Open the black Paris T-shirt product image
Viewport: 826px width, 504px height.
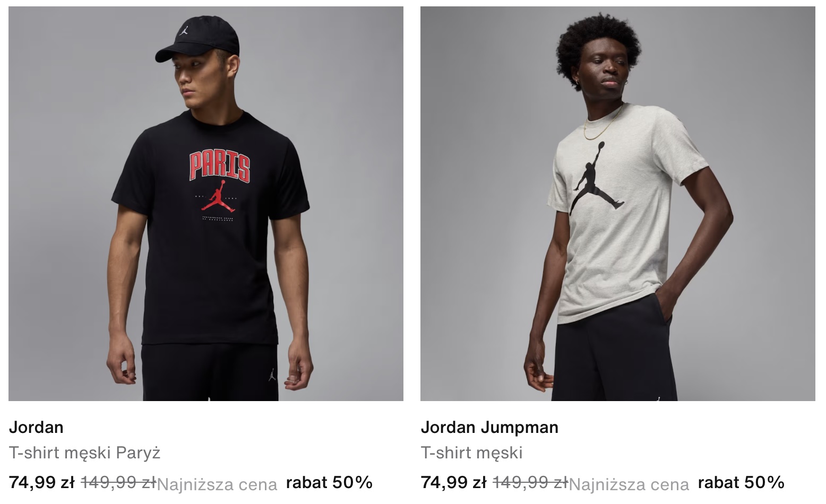(206, 204)
